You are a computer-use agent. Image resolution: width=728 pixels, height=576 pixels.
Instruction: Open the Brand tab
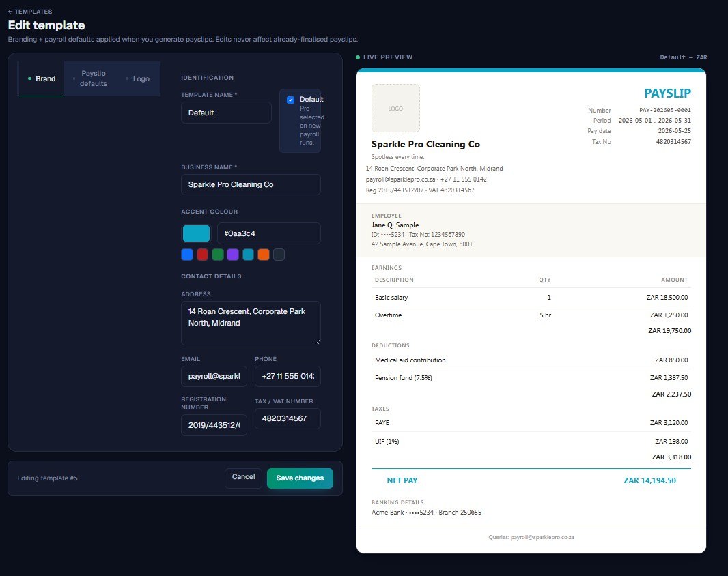tap(42, 79)
